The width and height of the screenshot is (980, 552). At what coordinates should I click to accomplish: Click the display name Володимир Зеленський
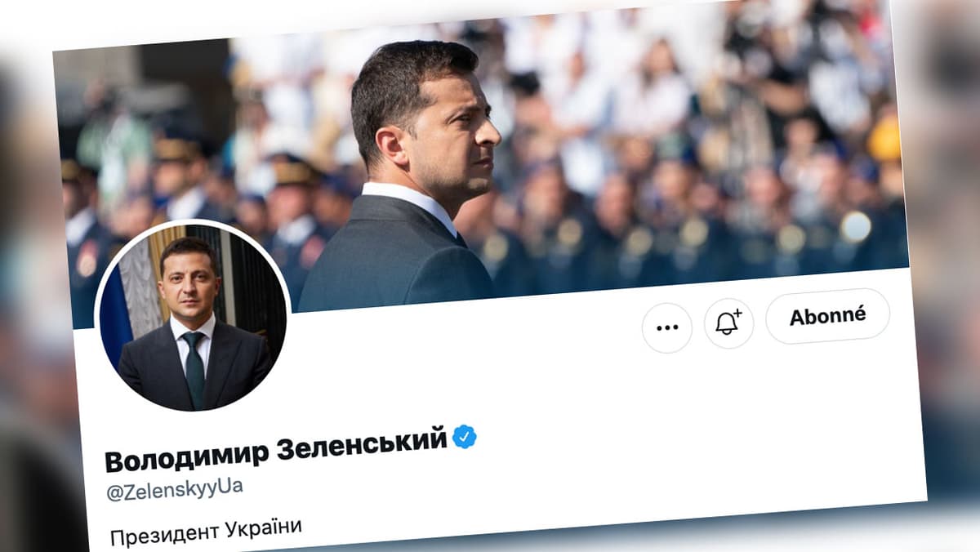pos(276,449)
